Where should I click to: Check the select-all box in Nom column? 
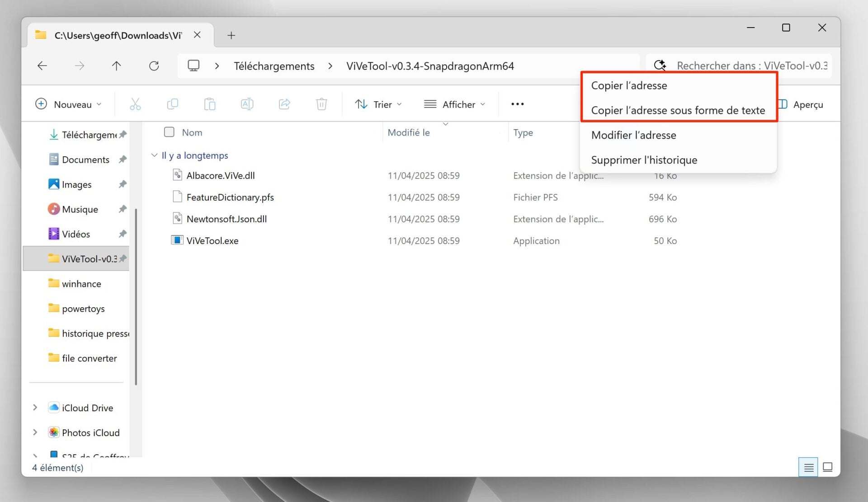coord(169,132)
